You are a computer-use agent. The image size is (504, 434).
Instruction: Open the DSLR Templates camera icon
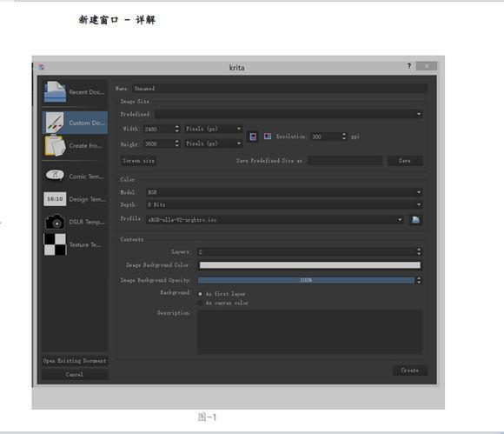click(x=55, y=222)
